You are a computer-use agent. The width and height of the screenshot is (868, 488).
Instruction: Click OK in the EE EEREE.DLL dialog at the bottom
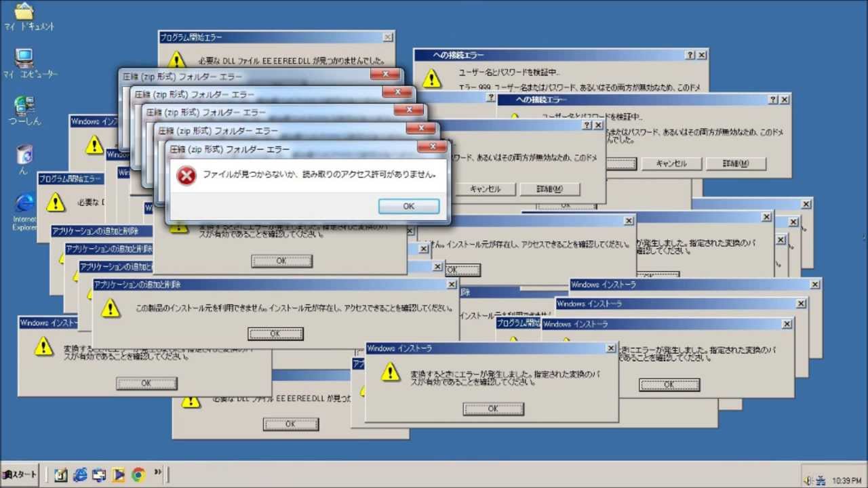pyautogui.click(x=290, y=424)
